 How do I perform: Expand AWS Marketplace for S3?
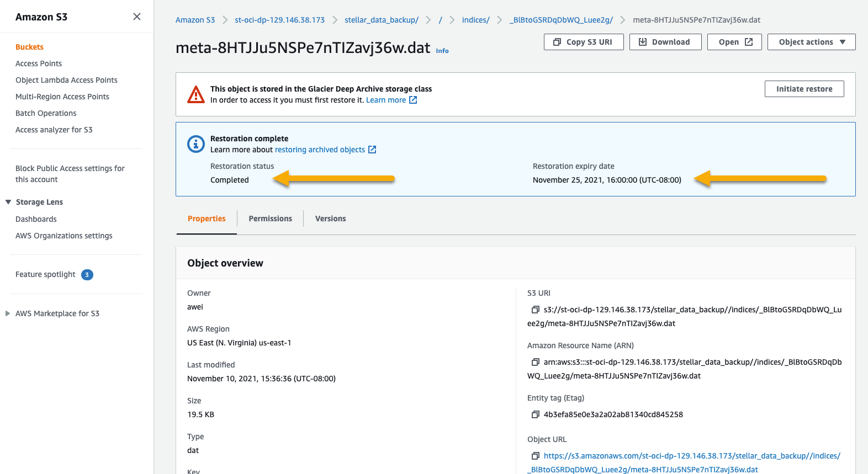point(8,313)
